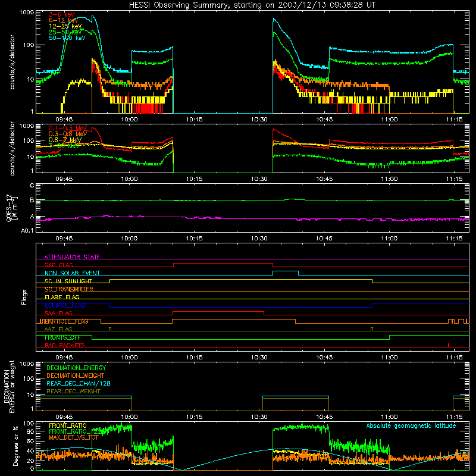Screen dimensions: 476x476
Task: Click the NON_SOLAR_EVENT flag label
Action: pyautogui.click(x=72, y=273)
